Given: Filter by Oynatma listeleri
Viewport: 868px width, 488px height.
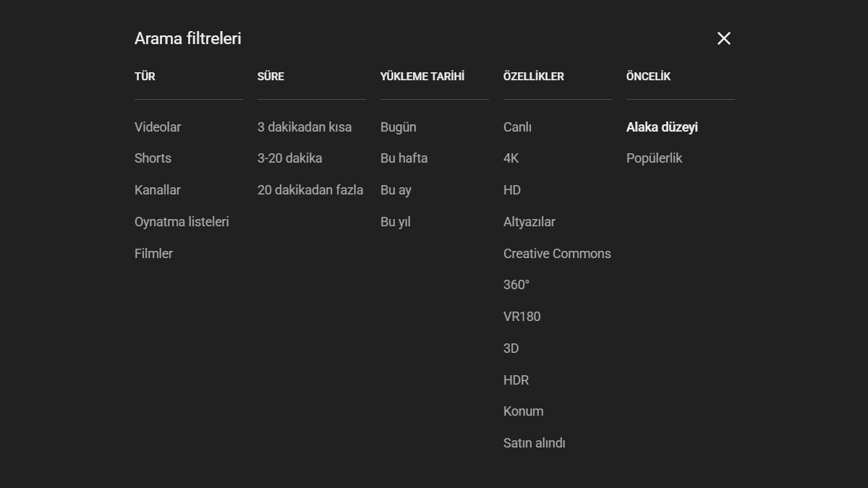Looking at the screenshot, I should 182,222.
